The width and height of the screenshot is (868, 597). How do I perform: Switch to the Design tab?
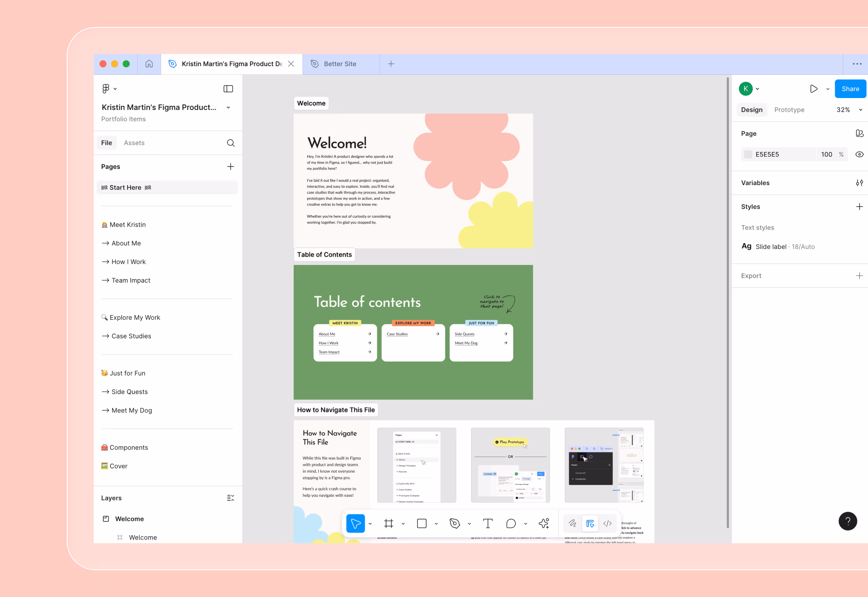point(752,110)
